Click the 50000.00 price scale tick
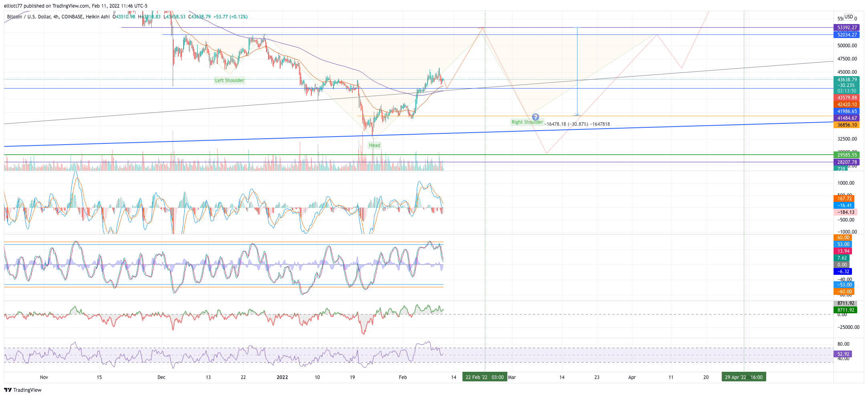The height and width of the screenshot is (397, 868). 847,46
